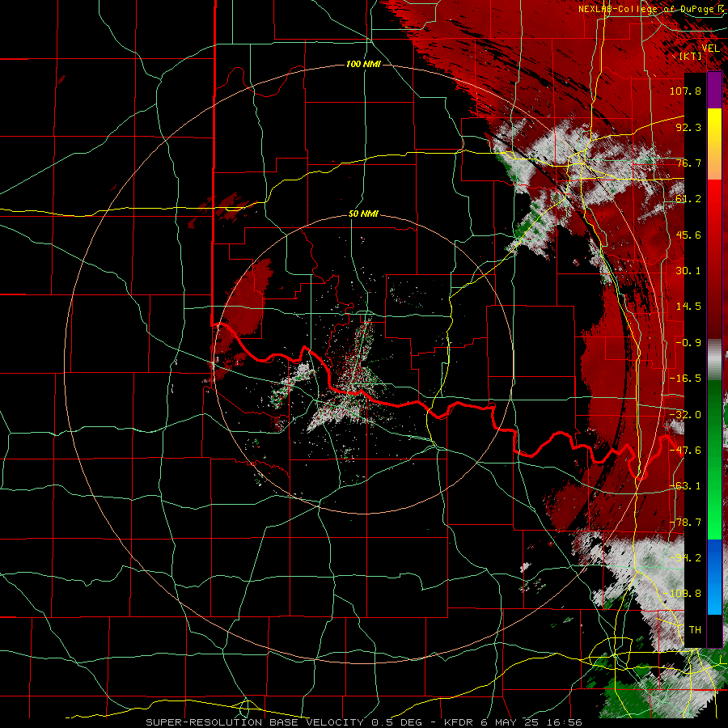The image size is (728, 728).
Task: Click the 61.2 velocity scale value
Action: point(688,199)
